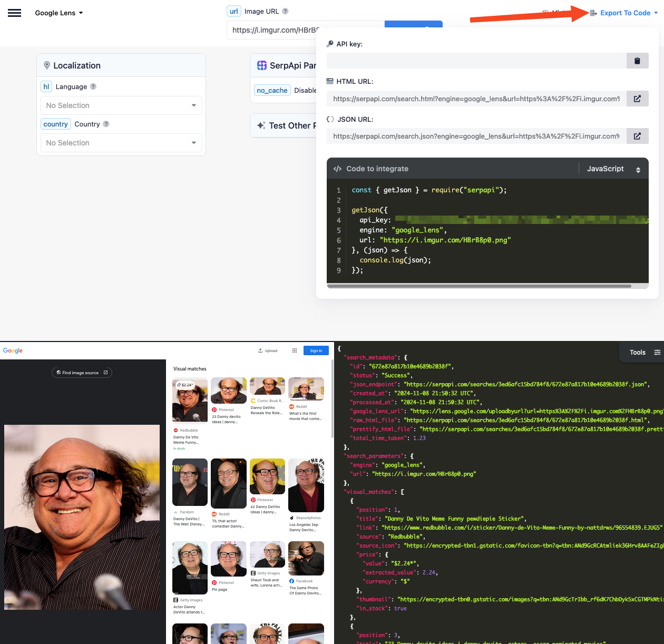The width and height of the screenshot is (664, 644).
Task: Open the json_endpoint link in JSON
Action: tap(527, 385)
